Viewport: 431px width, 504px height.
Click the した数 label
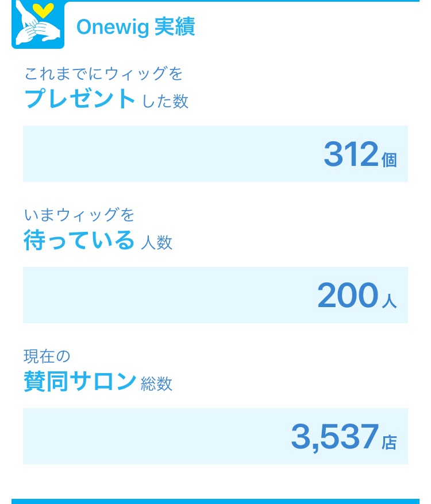tap(165, 101)
